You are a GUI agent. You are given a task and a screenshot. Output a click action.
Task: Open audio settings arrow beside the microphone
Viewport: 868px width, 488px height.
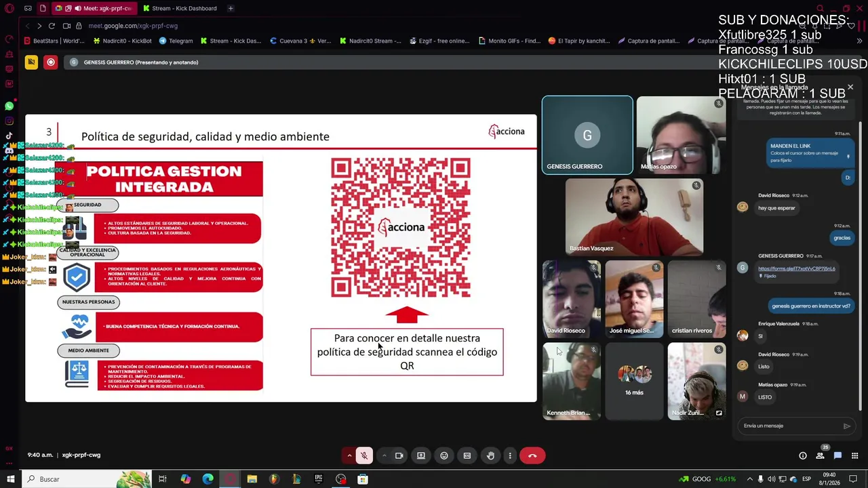tap(349, 455)
